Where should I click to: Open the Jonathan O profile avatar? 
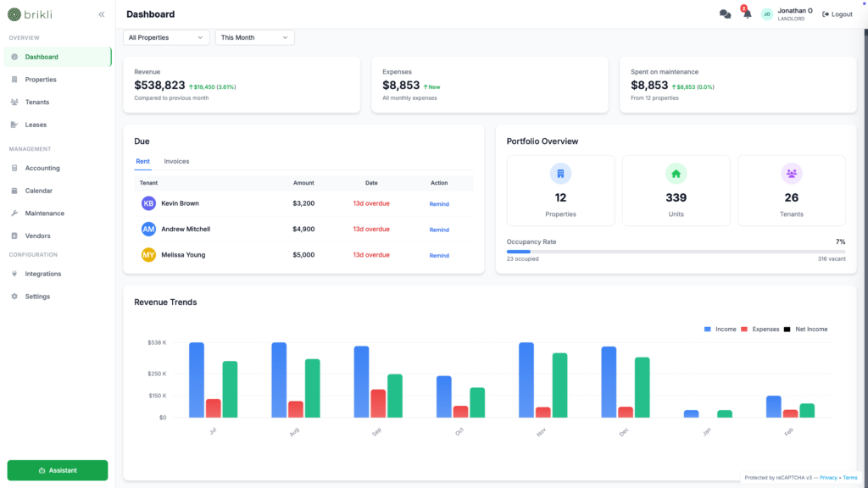click(x=768, y=14)
